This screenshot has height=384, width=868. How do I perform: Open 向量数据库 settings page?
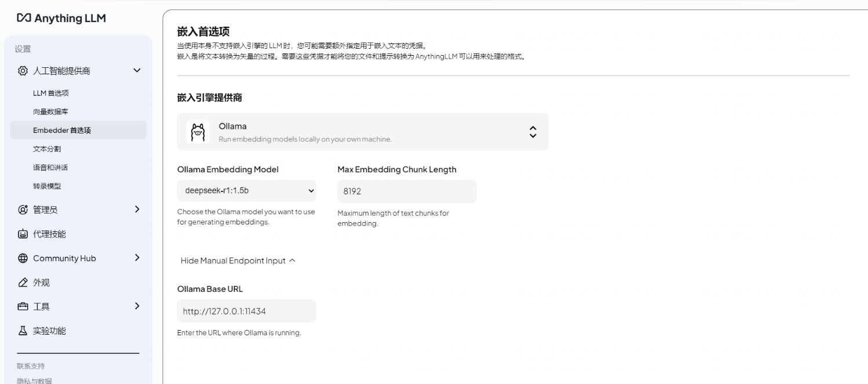[x=50, y=111]
